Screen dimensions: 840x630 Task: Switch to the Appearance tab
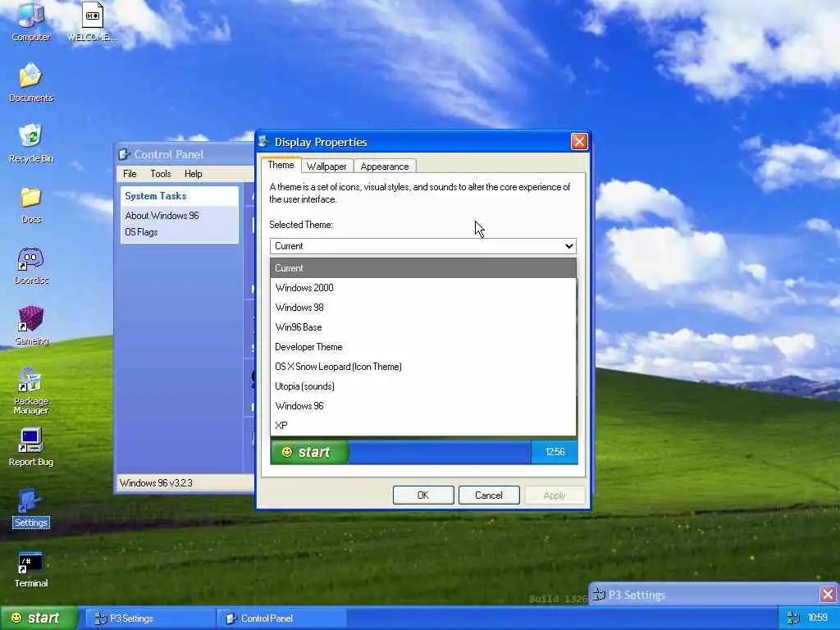[x=385, y=166]
